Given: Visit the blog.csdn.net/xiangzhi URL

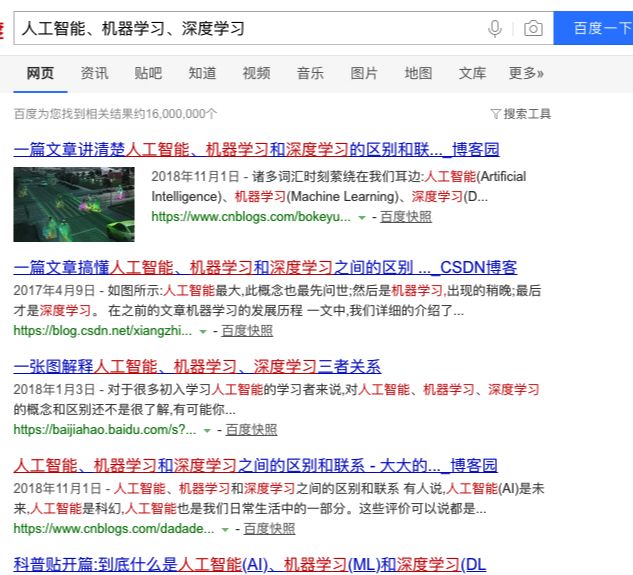Looking at the screenshot, I should coord(103,331).
